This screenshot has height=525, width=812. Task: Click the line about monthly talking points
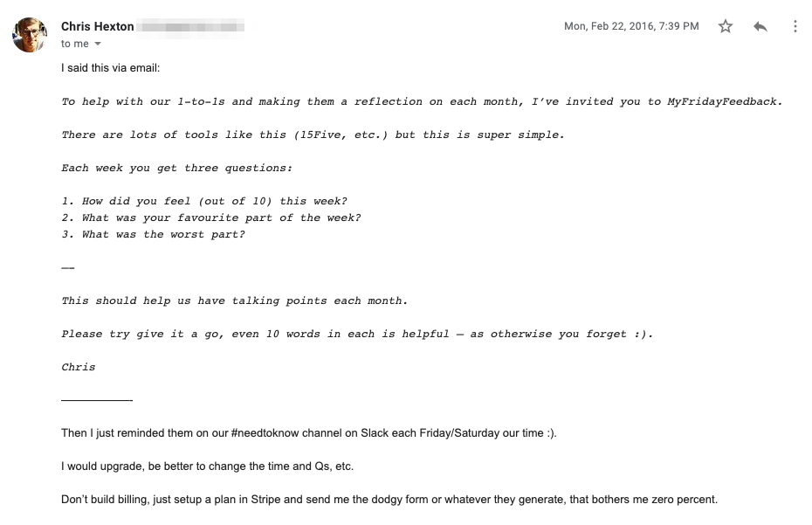click(x=234, y=300)
